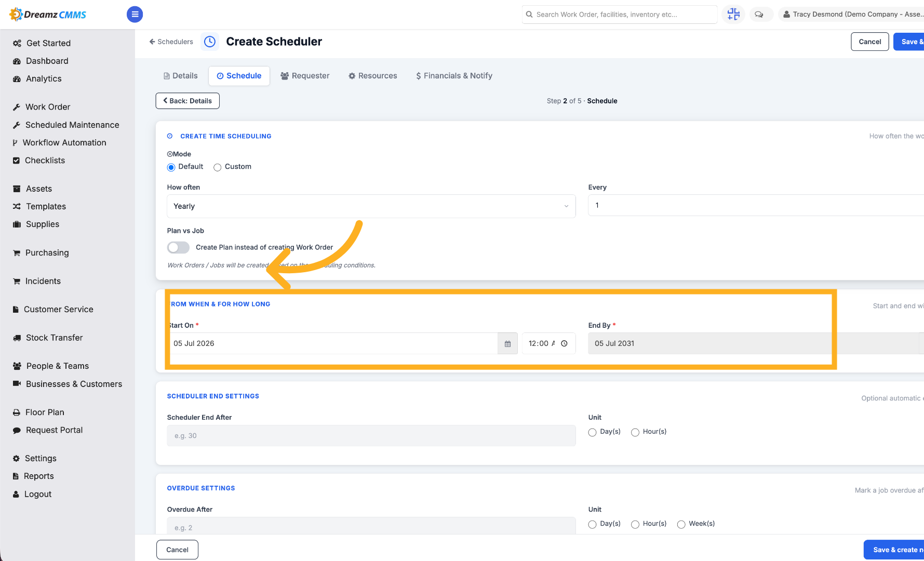Open the chat messages icon in header
The width and height of the screenshot is (924, 561).
click(x=759, y=15)
